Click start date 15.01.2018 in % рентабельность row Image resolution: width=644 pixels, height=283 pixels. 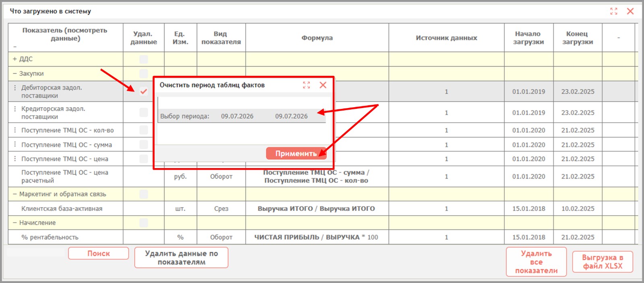[528, 237]
